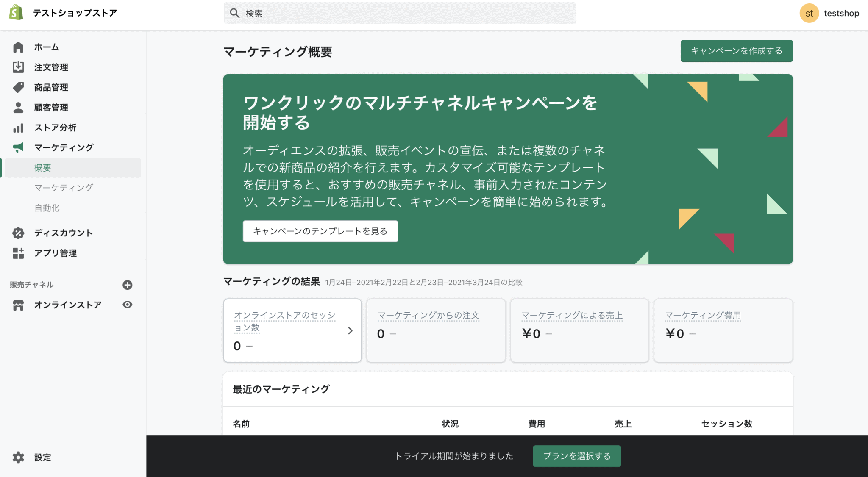This screenshot has width=868, height=477.
Task: Open ホーム from the sidebar home icon
Action: [x=18, y=47]
